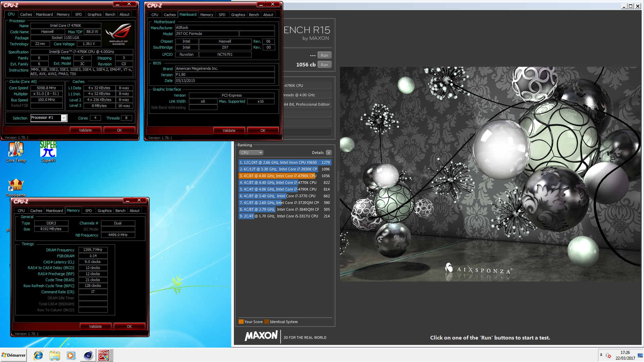This screenshot has height=362, width=644.
Task: Click OK in CPU-Z Mainboard window
Action: coord(263,131)
